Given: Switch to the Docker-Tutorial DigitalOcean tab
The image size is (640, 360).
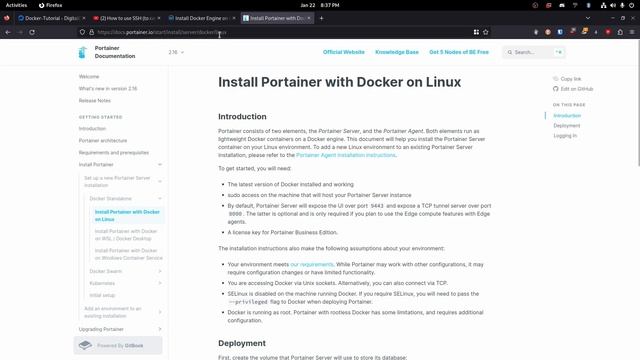Looking at the screenshot, I should pos(51,18).
